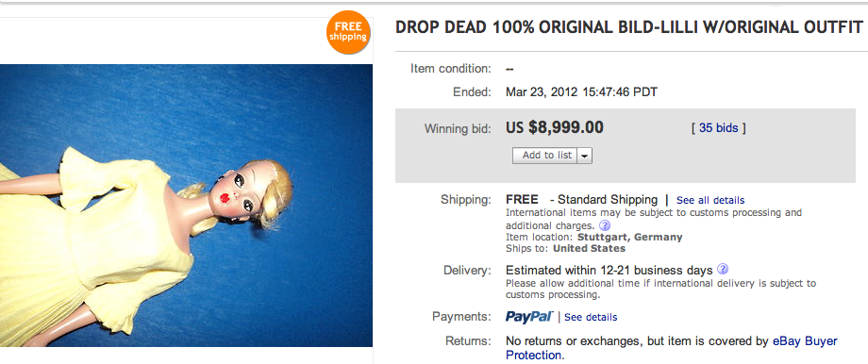The width and height of the screenshot is (868, 364).
Task: Click the customs charges help icon
Action: pyautogui.click(x=605, y=225)
